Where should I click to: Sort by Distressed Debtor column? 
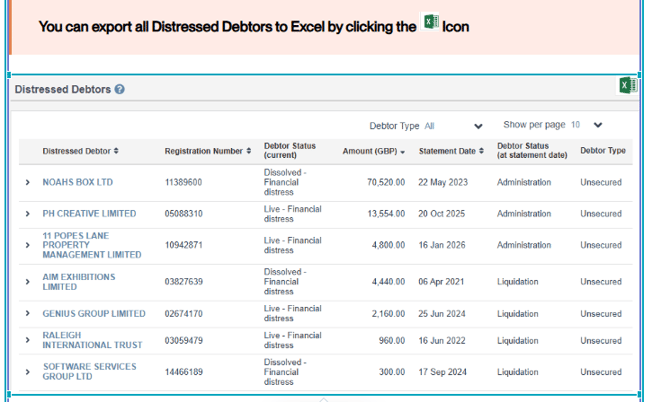point(80,151)
